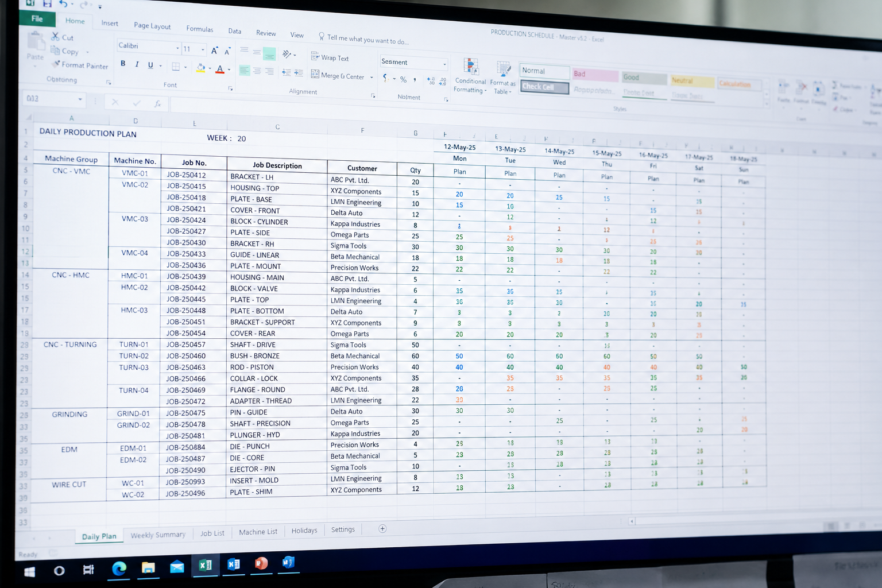Viewport: 882px width, 588px height.
Task: Apply the yellow fill color bucket
Action: 200,68
